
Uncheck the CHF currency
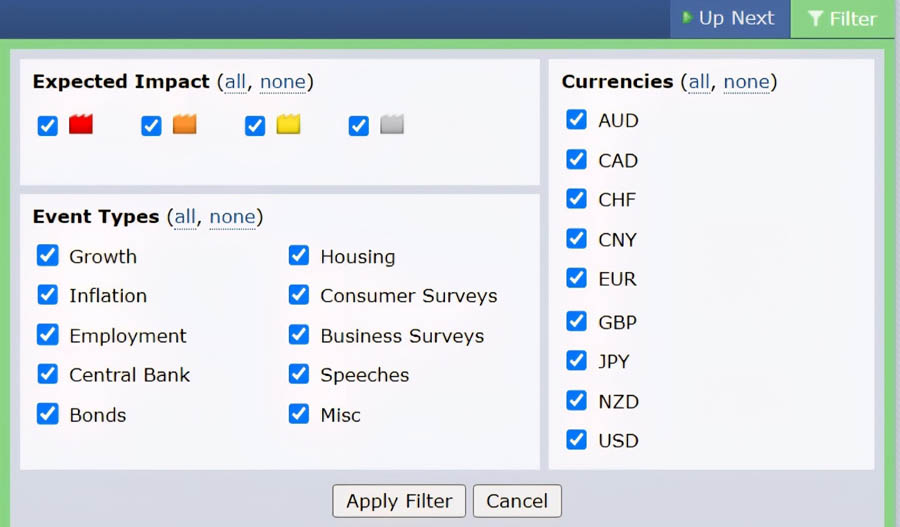coord(576,199)
